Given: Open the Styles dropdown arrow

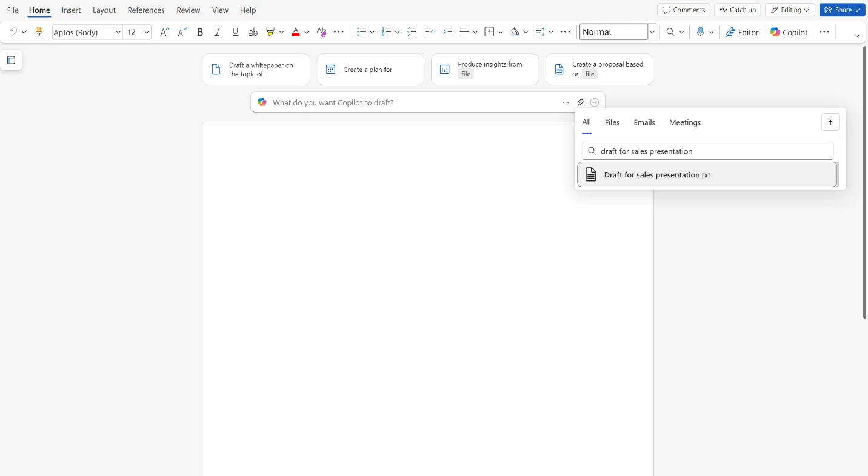Looking at the screenshot, I should [653, 32].
